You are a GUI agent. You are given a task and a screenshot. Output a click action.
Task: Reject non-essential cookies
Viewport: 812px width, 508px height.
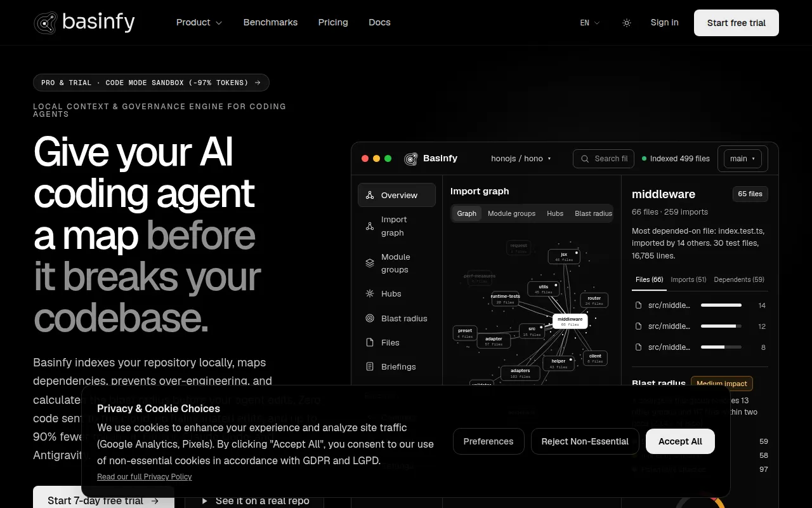click(x=585, y=441)
